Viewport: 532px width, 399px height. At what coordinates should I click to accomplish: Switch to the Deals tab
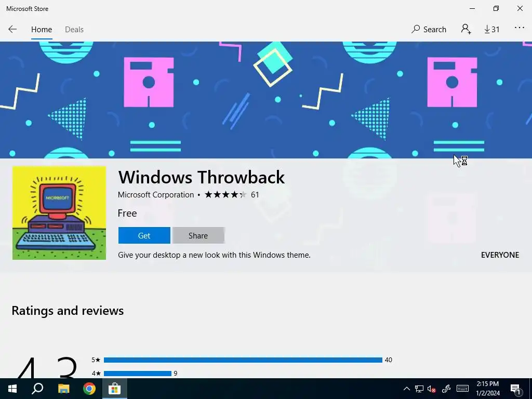click(x=74, y=30)
